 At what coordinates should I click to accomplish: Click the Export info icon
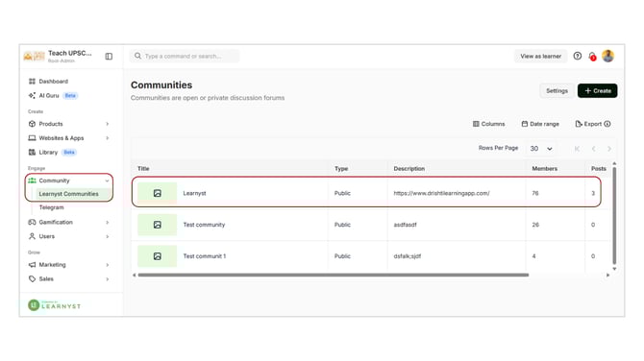point(607,124)
